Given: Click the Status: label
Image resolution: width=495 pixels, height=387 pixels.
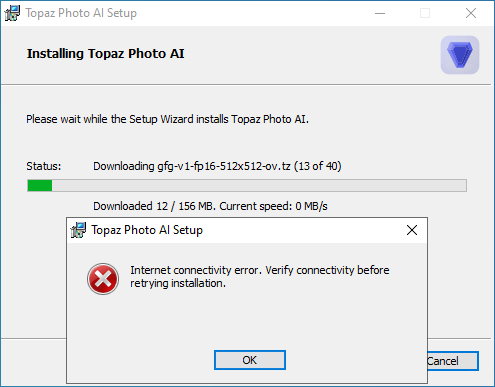Looking at the screenshot, I should tap(44, 166).
